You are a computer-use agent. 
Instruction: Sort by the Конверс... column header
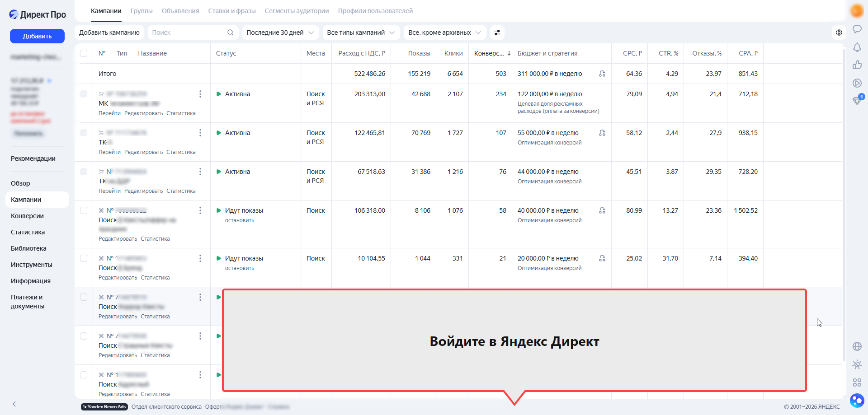pos(492,53)
